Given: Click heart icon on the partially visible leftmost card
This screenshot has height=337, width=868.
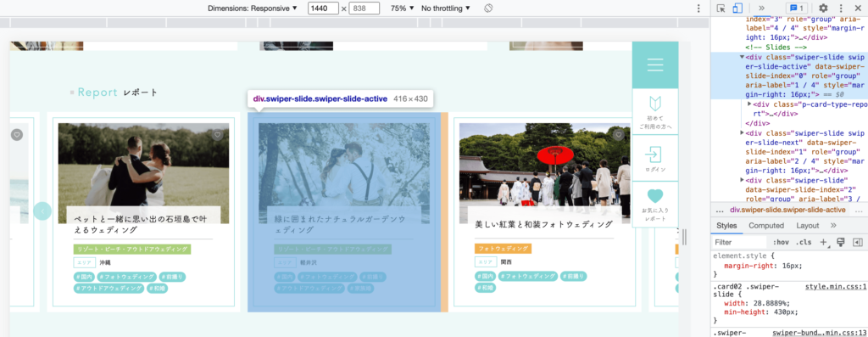Looking at the screenshot, I should coord(17,134).
